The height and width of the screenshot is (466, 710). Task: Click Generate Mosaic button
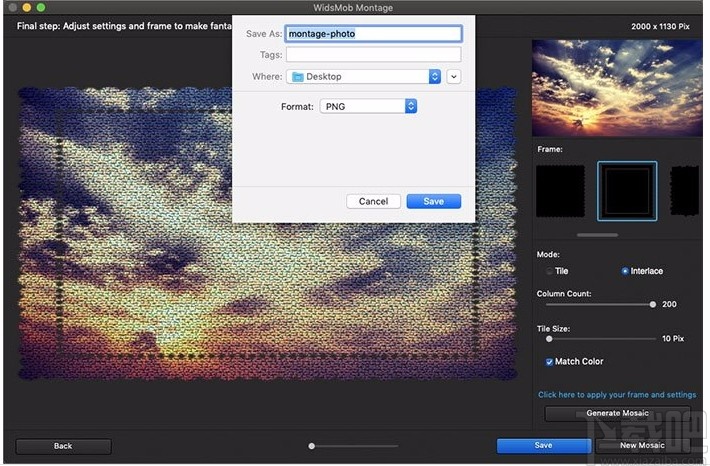618,413
